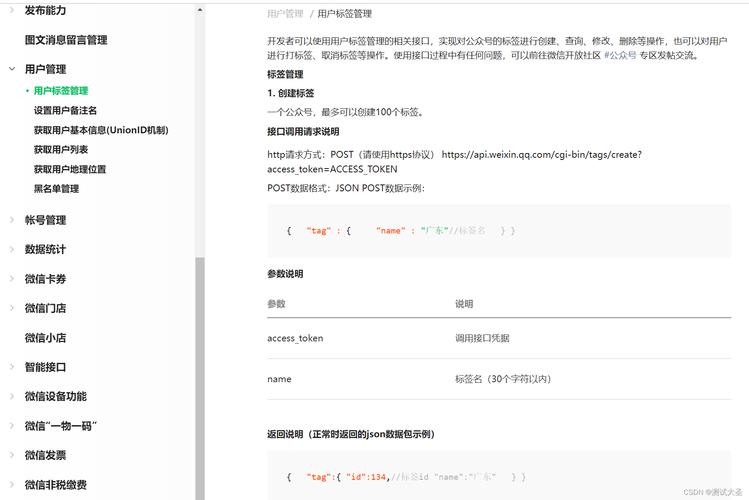Click the 用户管理 sidebar heading
749x500 pixels.
tap(45, 69)
